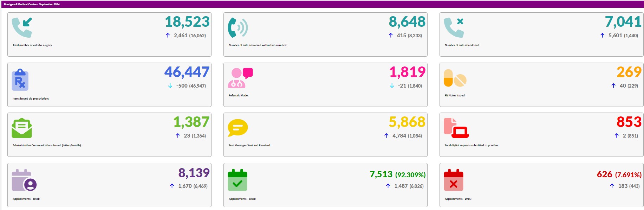Click the down arrow beside -500 change
This screenshot has height=210, width=644.
coord(170,86)
